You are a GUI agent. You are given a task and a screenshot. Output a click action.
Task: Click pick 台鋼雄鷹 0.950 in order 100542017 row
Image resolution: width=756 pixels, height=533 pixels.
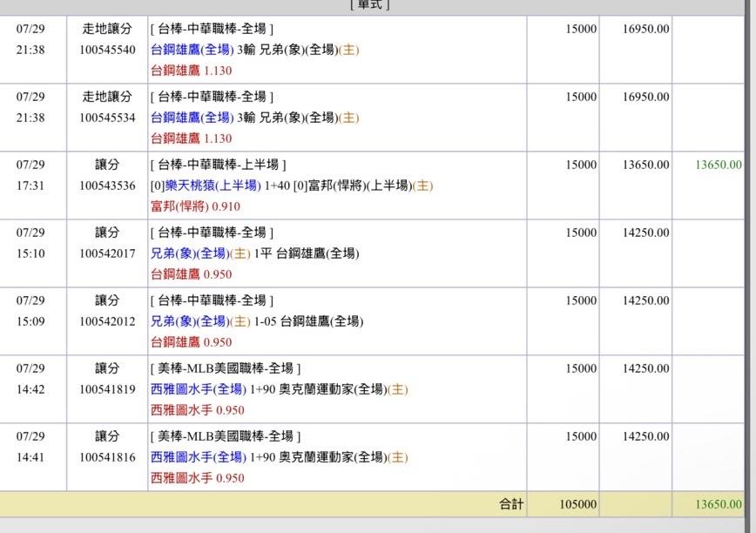coord(191,274)
